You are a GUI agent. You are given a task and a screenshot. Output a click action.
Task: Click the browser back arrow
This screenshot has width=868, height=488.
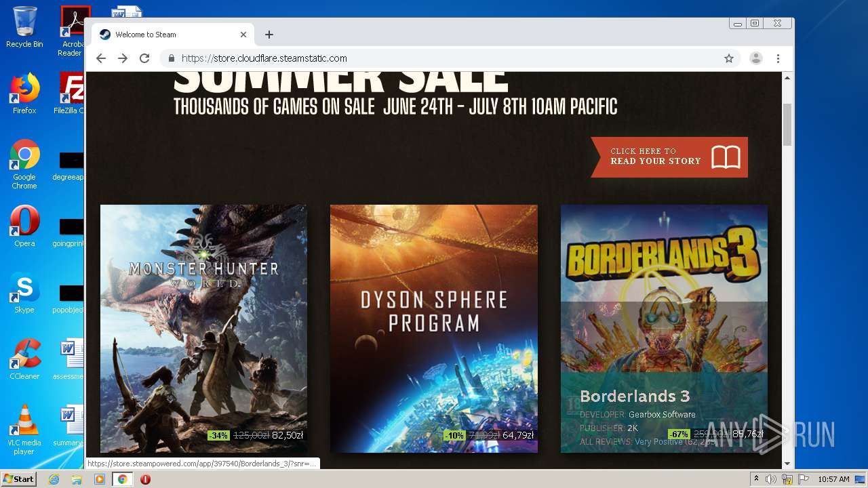(101, 58)
